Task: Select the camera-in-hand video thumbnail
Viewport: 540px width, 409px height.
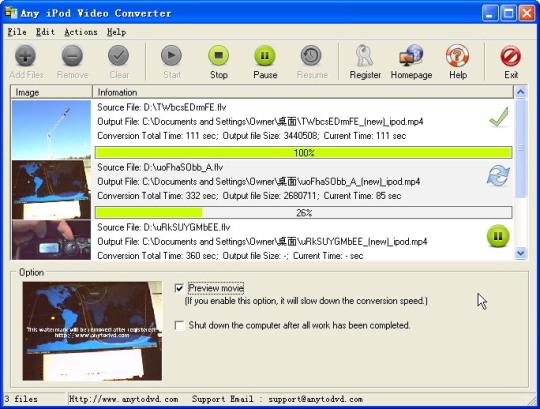Action: coord(51,240)
